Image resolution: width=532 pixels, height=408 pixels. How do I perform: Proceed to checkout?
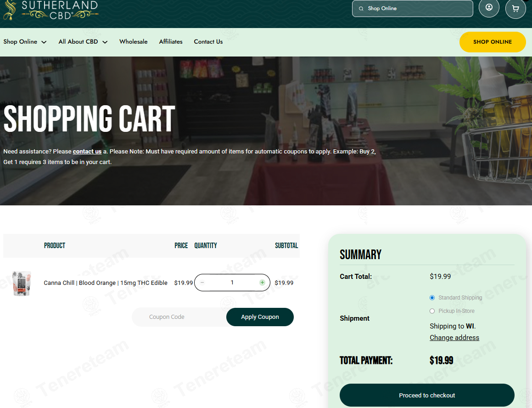click(x=427, y=395)
